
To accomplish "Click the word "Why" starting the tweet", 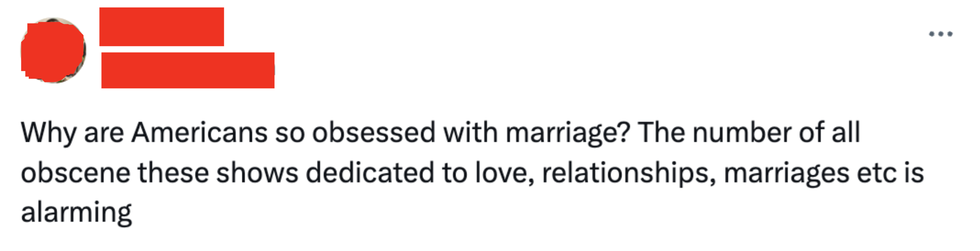I will point(49,134).
